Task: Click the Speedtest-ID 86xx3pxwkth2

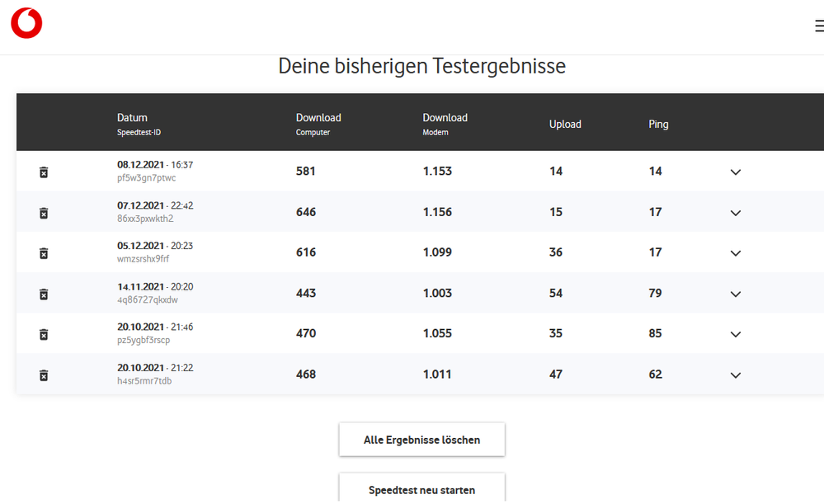Action: 145,218
